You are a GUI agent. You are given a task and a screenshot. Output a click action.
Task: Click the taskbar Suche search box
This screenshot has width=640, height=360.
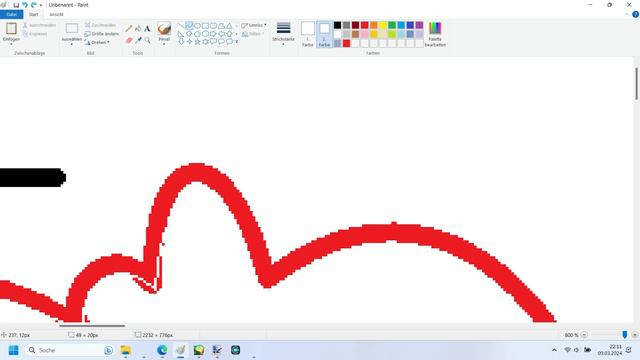(70, 350)
